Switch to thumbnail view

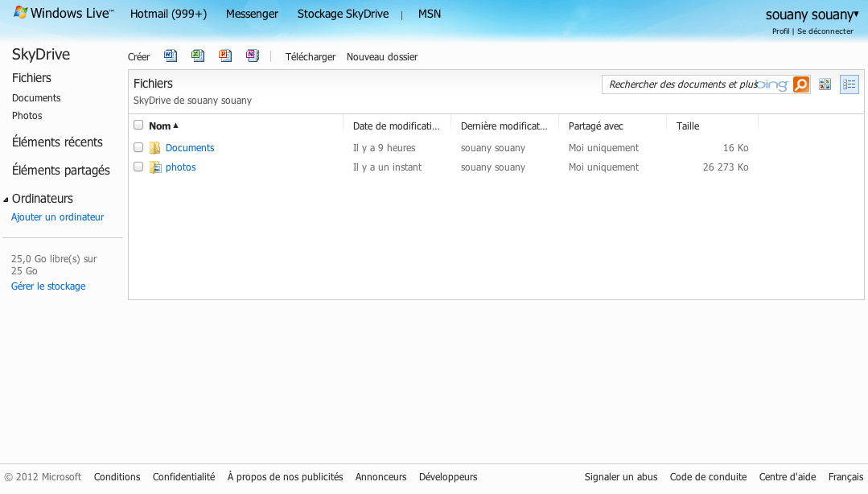point(825,84)
